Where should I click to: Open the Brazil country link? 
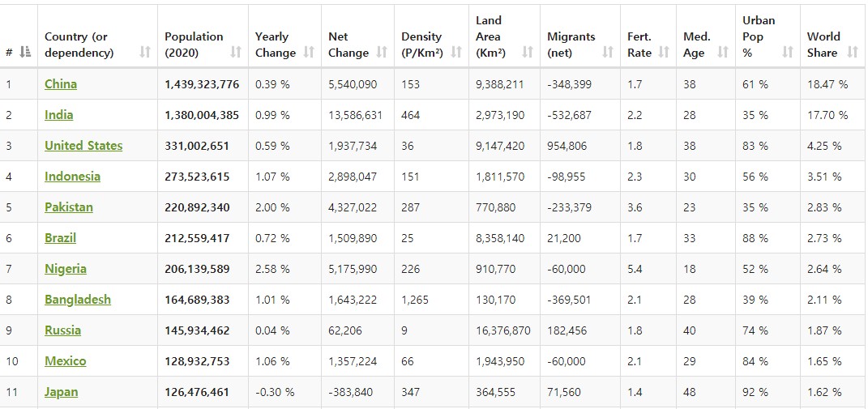60,238
